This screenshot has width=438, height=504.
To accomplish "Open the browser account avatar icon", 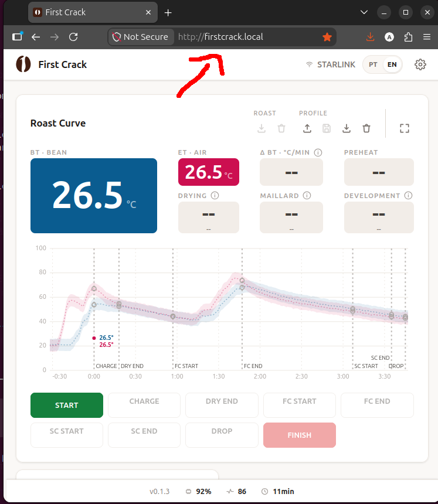I will pos(389,37).
